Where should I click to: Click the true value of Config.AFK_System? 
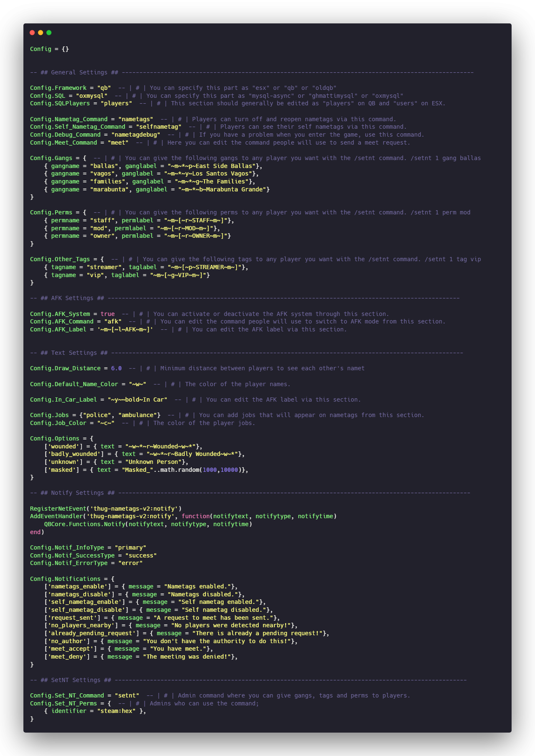[x=107, y=314]
